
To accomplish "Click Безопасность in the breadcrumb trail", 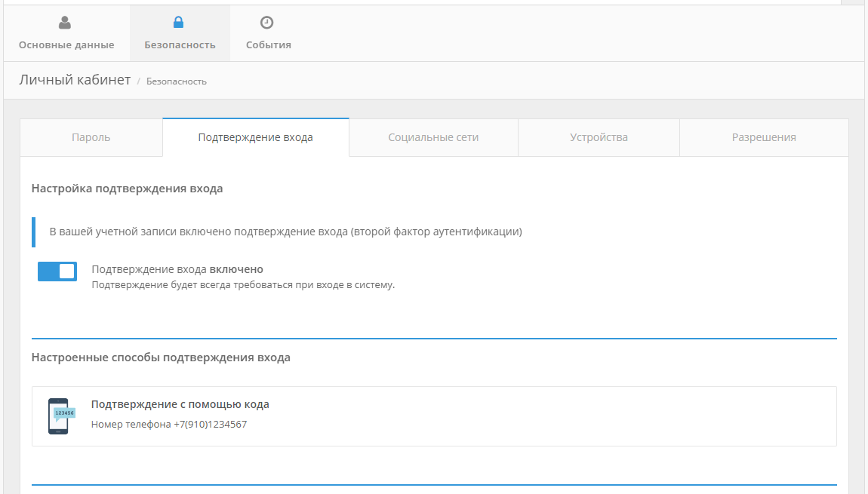I will click(176, 81).
